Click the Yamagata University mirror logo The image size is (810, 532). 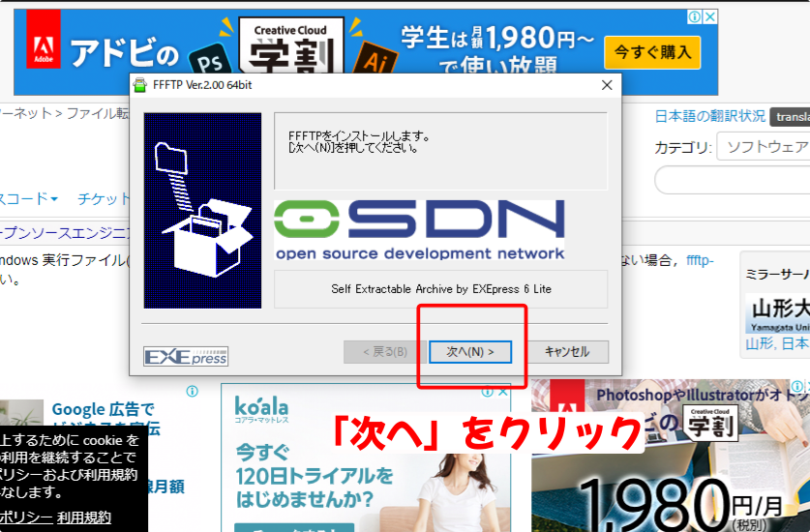(x=777, y=313)
